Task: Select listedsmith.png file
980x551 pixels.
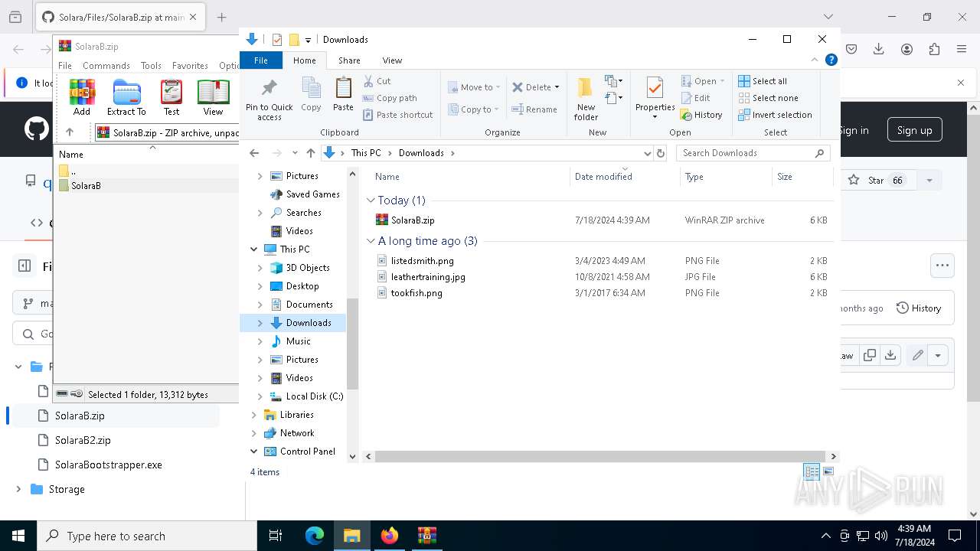Action: (x=422, y=261)
